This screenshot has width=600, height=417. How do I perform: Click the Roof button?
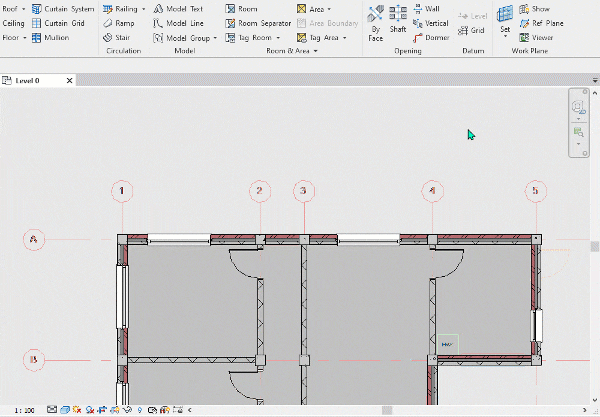tap(10, 9)
